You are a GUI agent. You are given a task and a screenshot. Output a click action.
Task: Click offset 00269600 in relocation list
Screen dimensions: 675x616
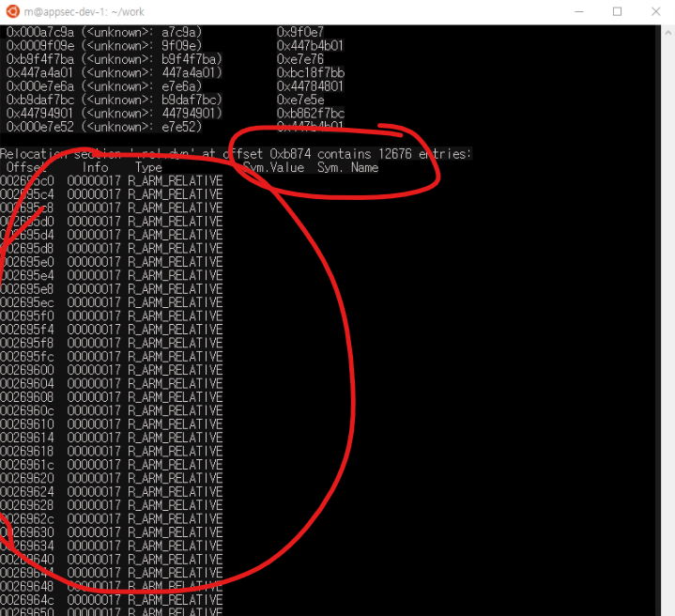[27, 370]
